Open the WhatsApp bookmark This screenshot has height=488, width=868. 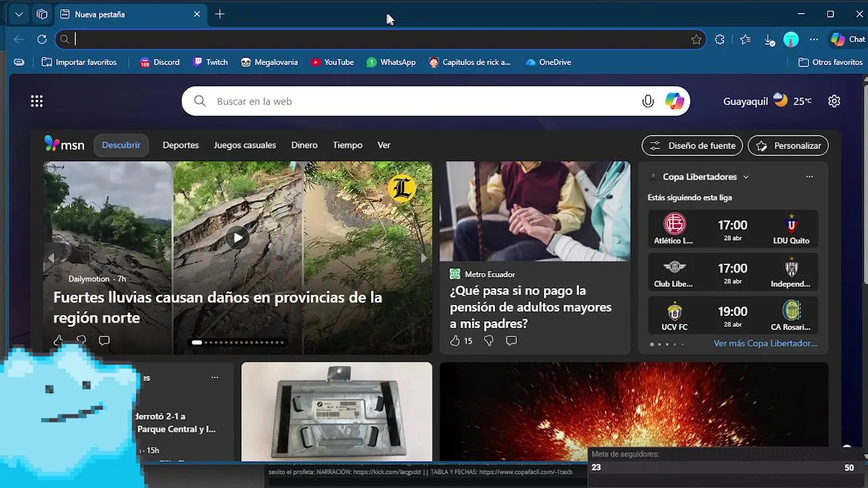click(x=391, y=62)
